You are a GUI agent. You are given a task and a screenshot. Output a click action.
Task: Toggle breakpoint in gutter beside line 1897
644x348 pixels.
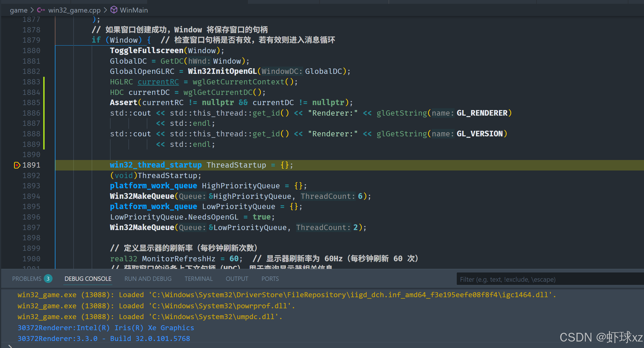point(17,227)
